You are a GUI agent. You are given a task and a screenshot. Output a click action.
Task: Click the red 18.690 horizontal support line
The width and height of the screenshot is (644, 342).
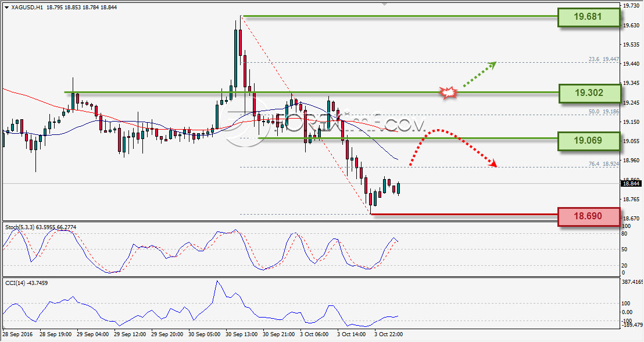point(464,214)
